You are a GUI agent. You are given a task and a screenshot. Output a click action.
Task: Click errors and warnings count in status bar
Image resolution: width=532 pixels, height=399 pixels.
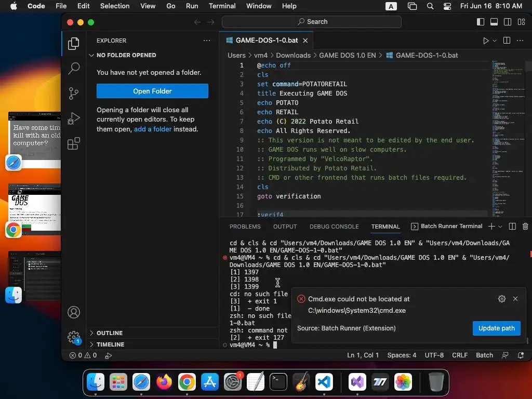[83, 355]
